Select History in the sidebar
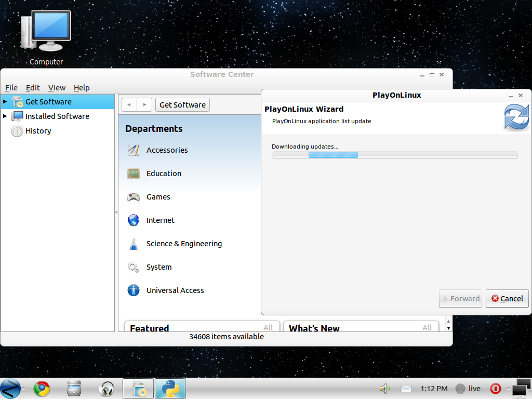Screen dimensions: 532x399 [38, 131]
